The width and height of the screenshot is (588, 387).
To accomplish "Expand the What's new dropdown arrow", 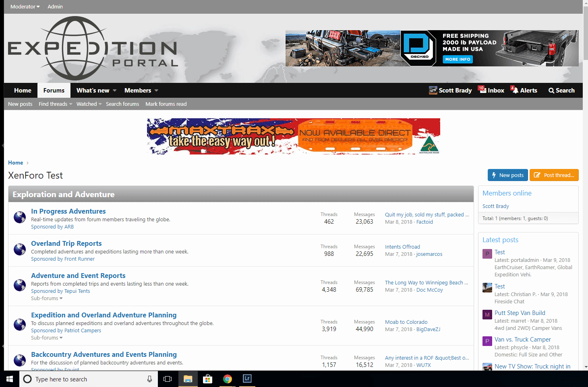I will [115, 91].
